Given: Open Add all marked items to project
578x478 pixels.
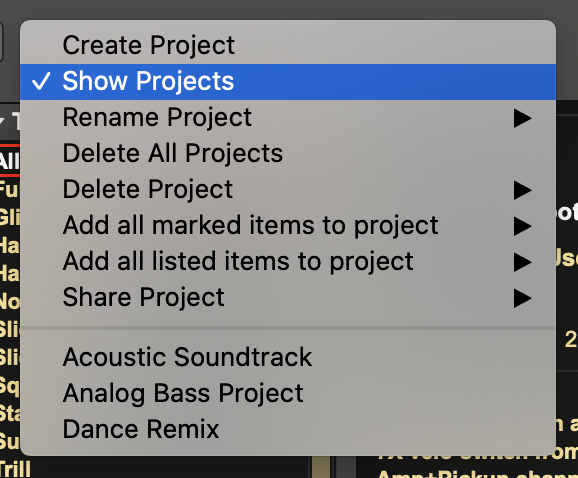Looking at the screenshot, I should (288, 226).
